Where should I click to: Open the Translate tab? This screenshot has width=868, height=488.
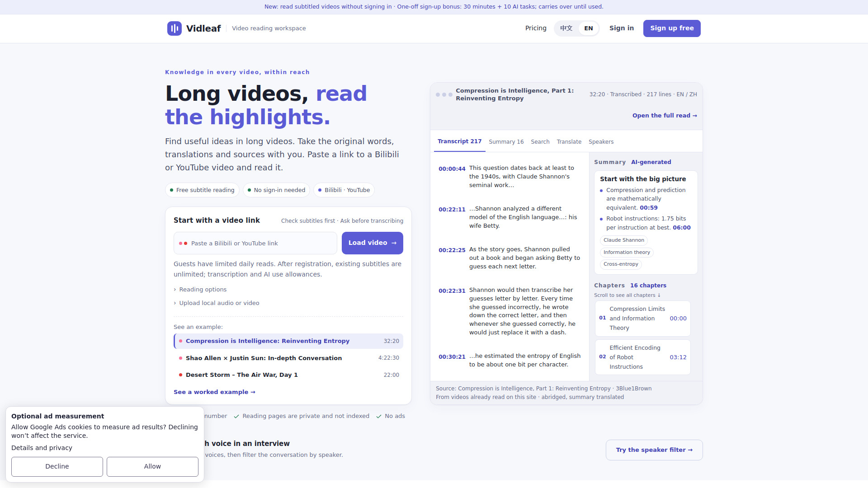tap(569, 142)
